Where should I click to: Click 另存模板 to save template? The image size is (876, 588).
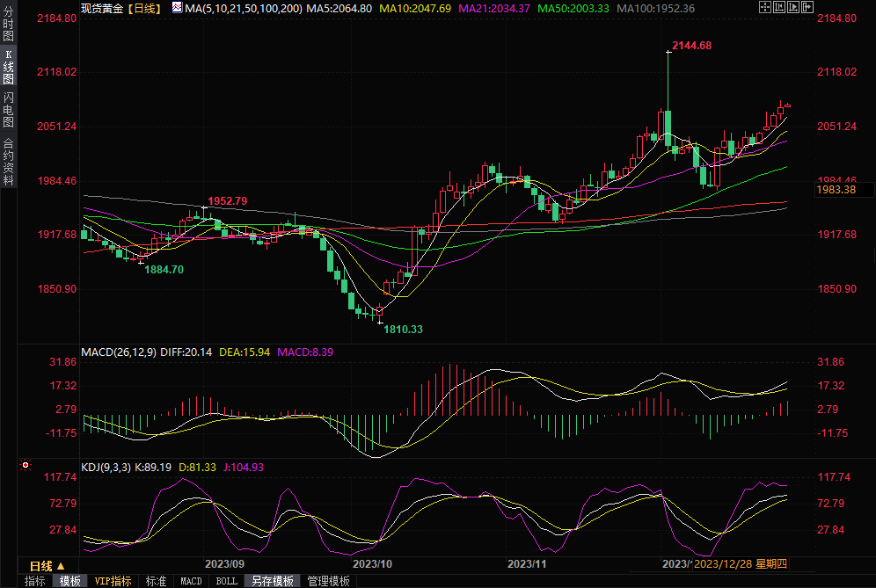[x=272, y=581]
